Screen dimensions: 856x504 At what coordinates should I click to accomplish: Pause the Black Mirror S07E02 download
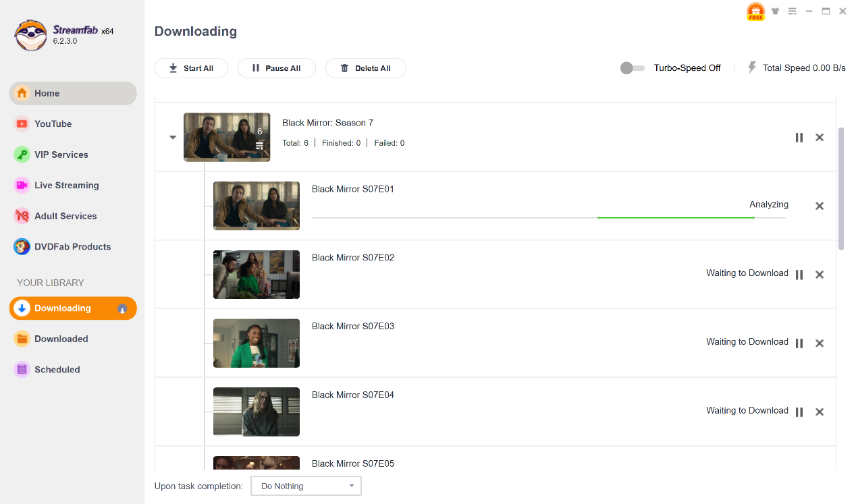click(799, 275)
